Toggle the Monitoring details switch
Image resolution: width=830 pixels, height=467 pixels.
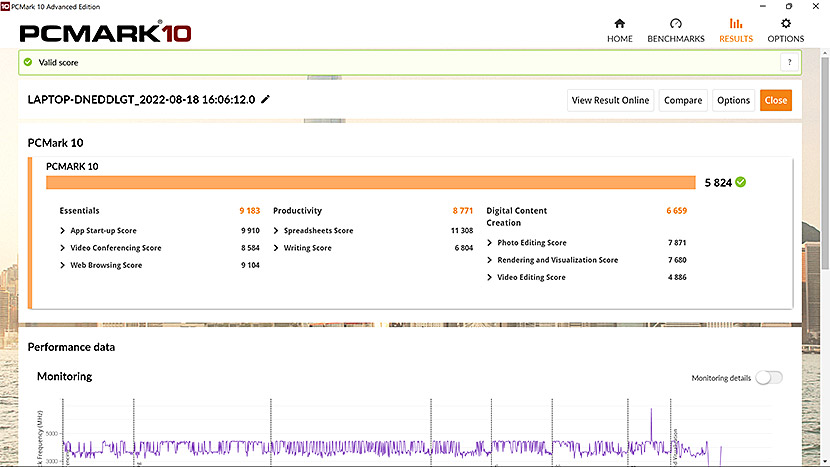[769, 378]
